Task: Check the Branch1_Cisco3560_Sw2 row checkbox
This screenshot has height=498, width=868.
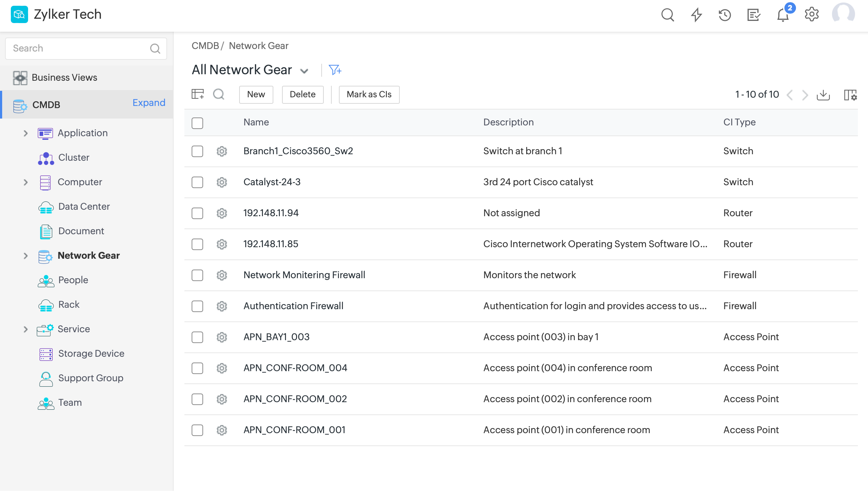Action: [x=197, y=151]
